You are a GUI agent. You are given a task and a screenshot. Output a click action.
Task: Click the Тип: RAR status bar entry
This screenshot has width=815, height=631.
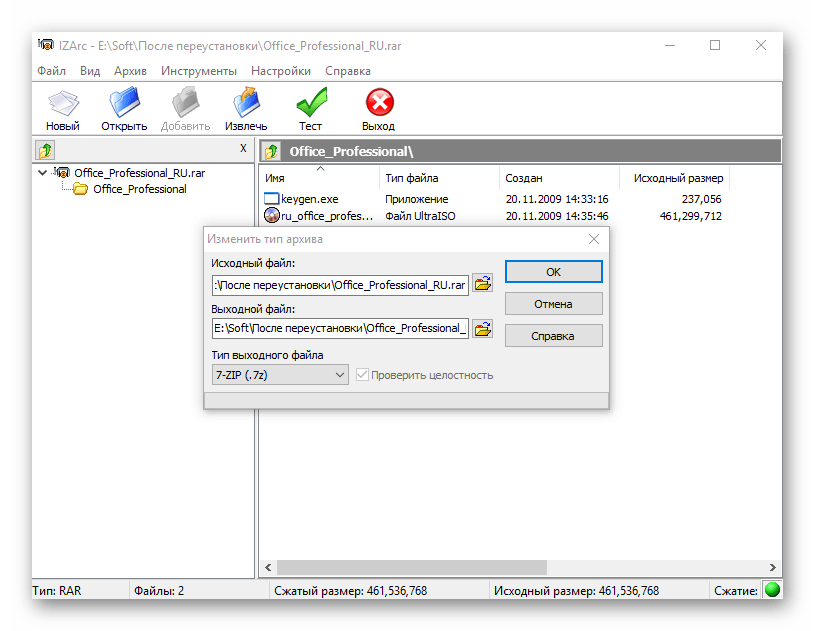tap(57, 591)
